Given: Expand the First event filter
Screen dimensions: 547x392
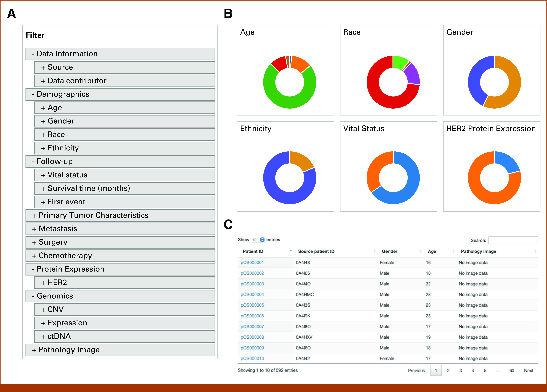Looking at the screenshot, I should coord(125,202).
